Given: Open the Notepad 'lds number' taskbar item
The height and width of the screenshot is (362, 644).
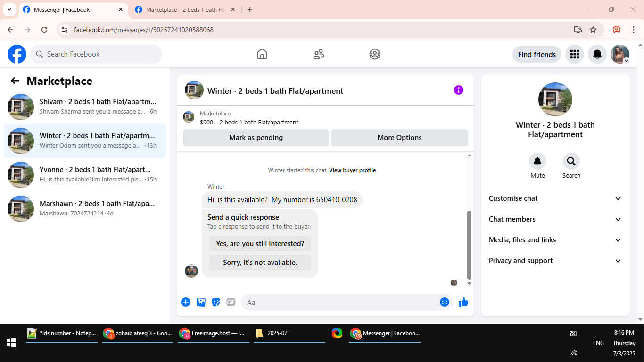Looking at the screenshot, I should pyautogui.click(x=62, y=333).
